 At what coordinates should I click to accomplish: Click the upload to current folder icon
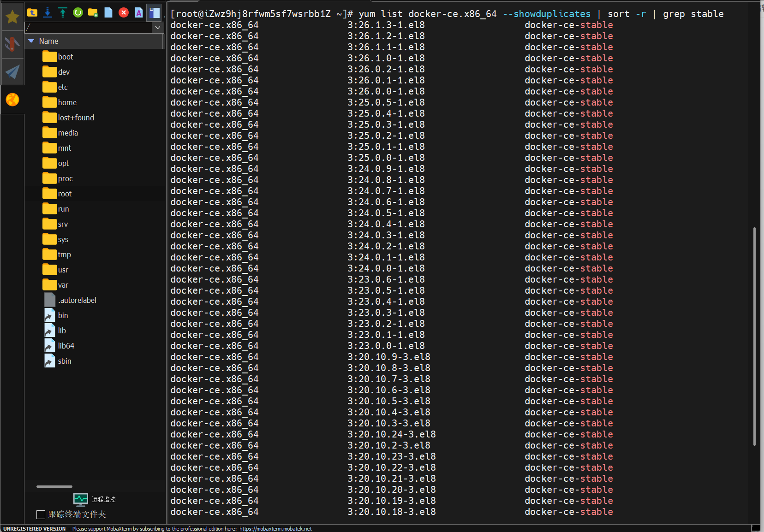pyautogui.click(x=63, y=12)
